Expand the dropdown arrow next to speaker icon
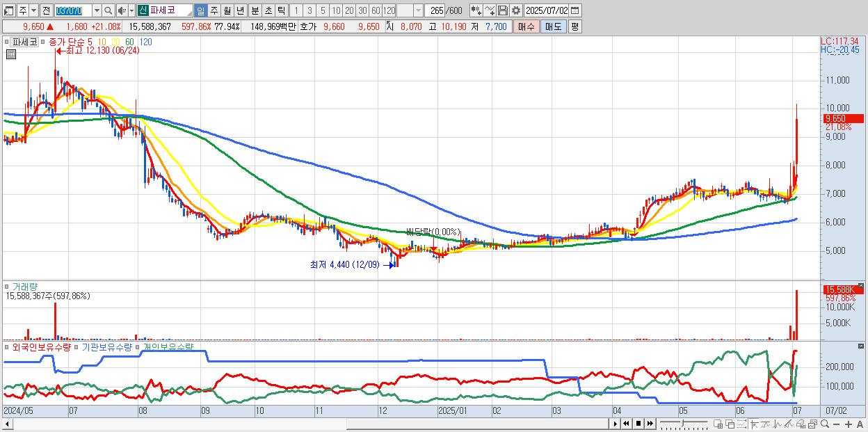The image size is (868, 432). pos(131,10)
